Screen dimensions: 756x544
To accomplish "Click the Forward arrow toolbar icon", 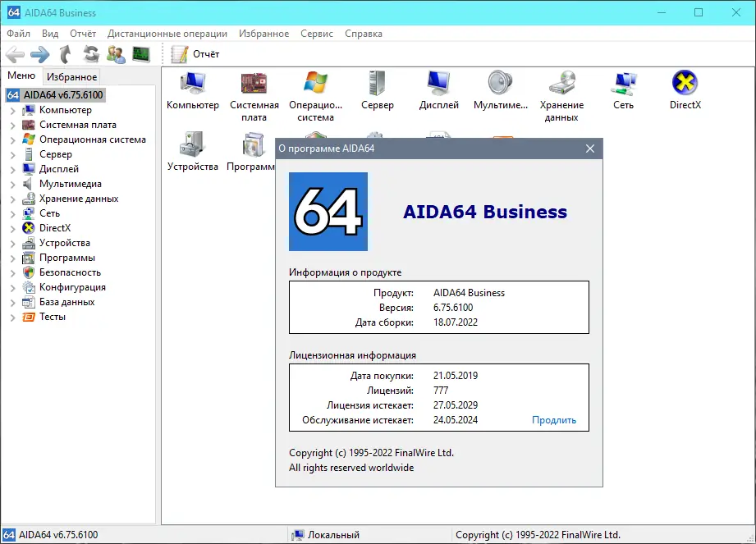I will (40, 54).
